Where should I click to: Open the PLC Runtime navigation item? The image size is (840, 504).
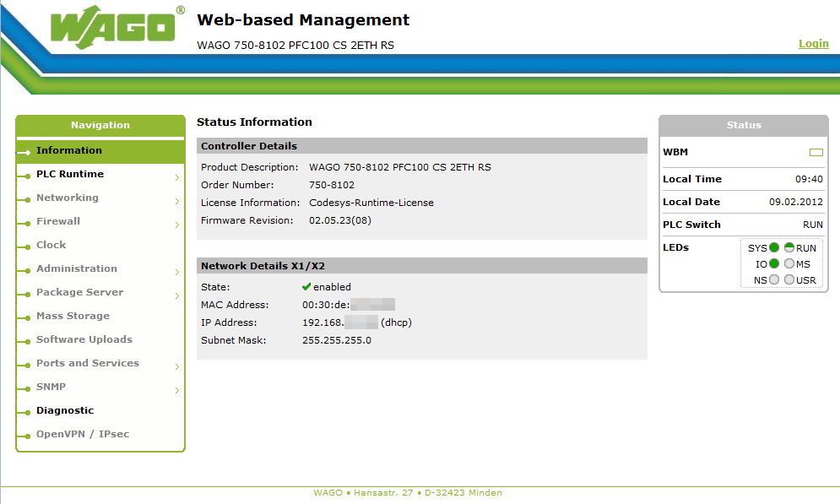click(70, 174)
